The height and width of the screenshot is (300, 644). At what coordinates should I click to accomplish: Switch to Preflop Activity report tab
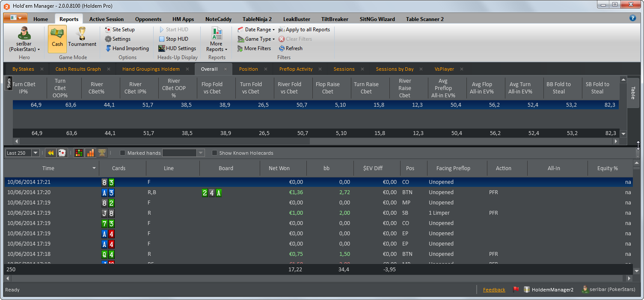[x=296, y=69]
